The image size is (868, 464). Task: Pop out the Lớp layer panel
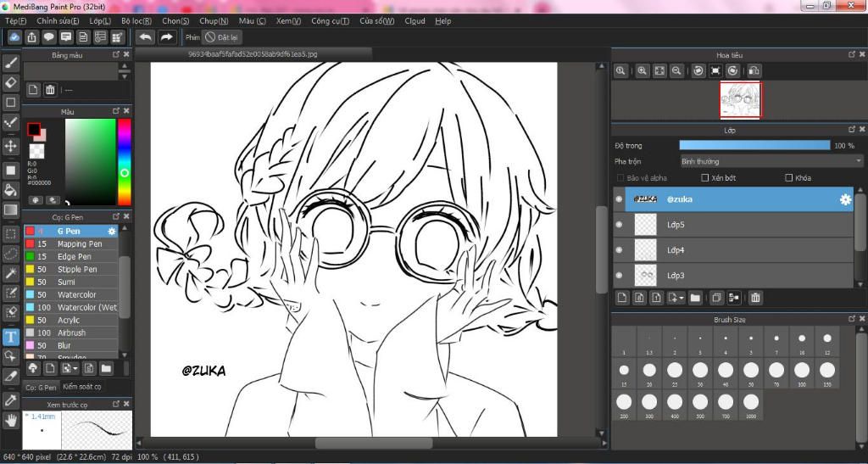(852, 129)
